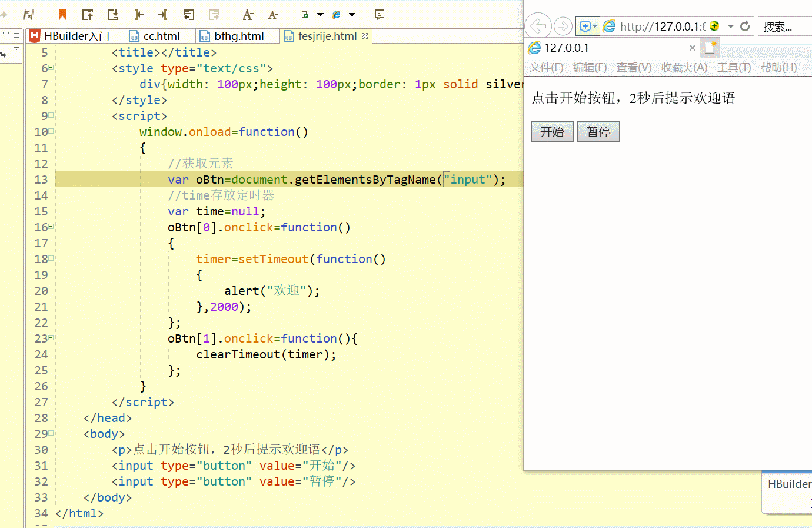
Task: Click the IE address bar URL field
Action: coord(662,26)
